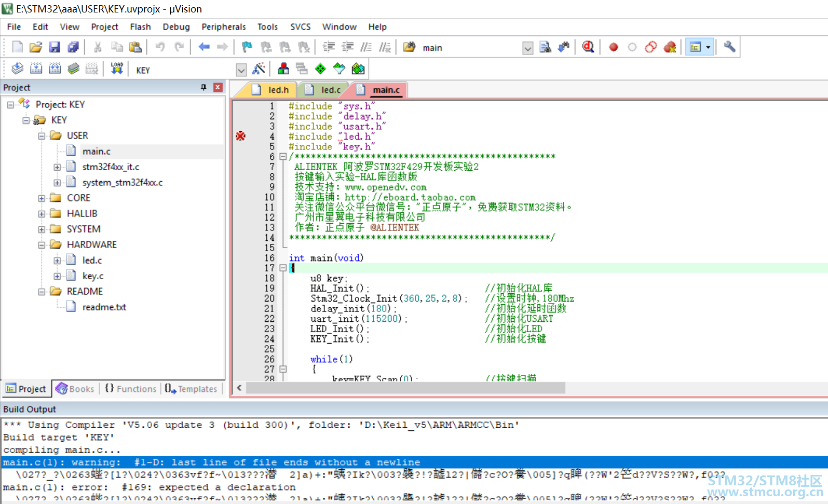The height and width of the screenshot is (504, 828).
Task: Click the Manage Run-Time Environment green diamond
Action: click(321, 69)
